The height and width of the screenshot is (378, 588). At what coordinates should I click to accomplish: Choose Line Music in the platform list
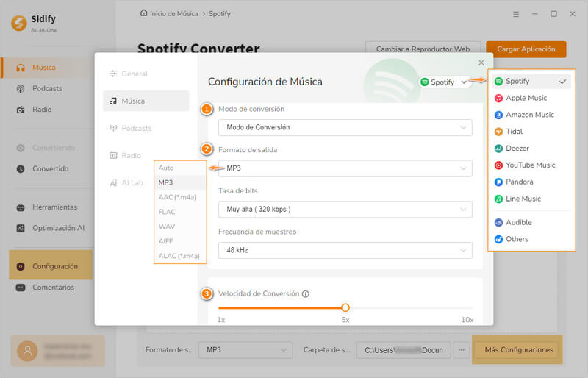tap(531, 199)
